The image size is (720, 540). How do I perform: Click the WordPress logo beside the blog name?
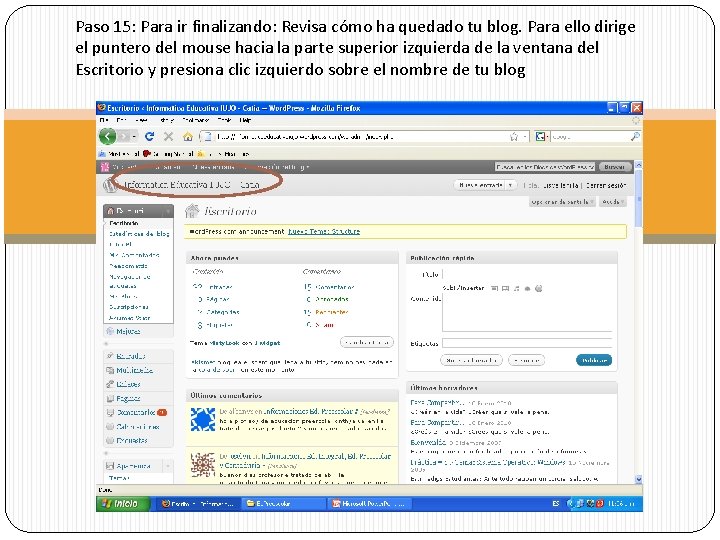(x=109, y=185)
